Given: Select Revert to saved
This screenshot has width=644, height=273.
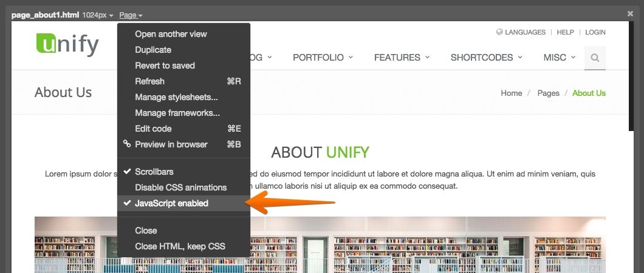Looking at the screenshot, I should [x=183, y=66].
